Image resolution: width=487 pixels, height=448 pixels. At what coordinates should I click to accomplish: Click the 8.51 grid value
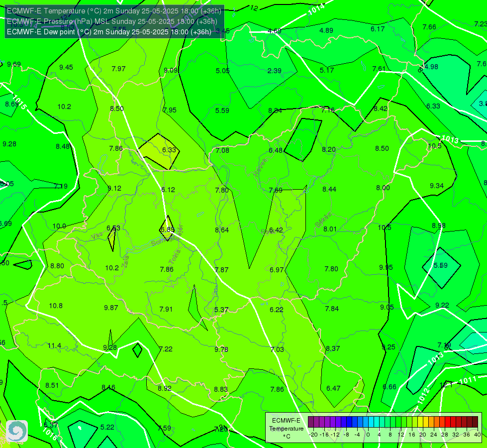[x=52, y=385]
